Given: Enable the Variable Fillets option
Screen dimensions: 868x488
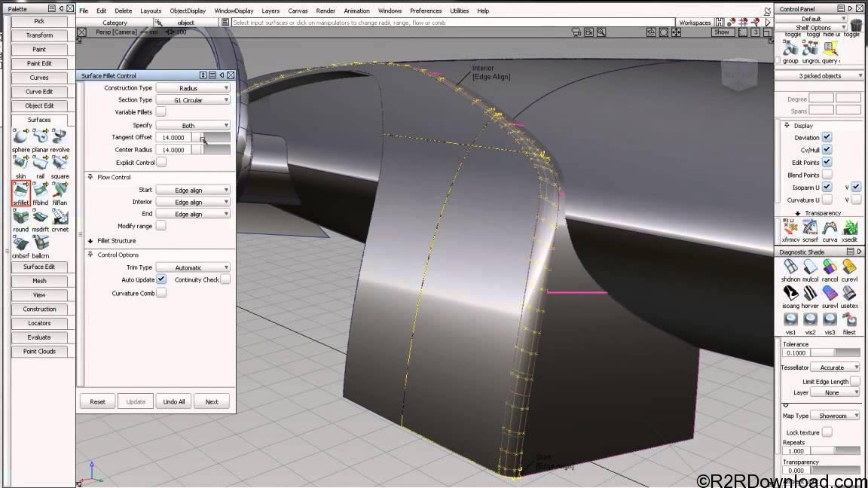Looking at the screenshot, I should point(161,111).
